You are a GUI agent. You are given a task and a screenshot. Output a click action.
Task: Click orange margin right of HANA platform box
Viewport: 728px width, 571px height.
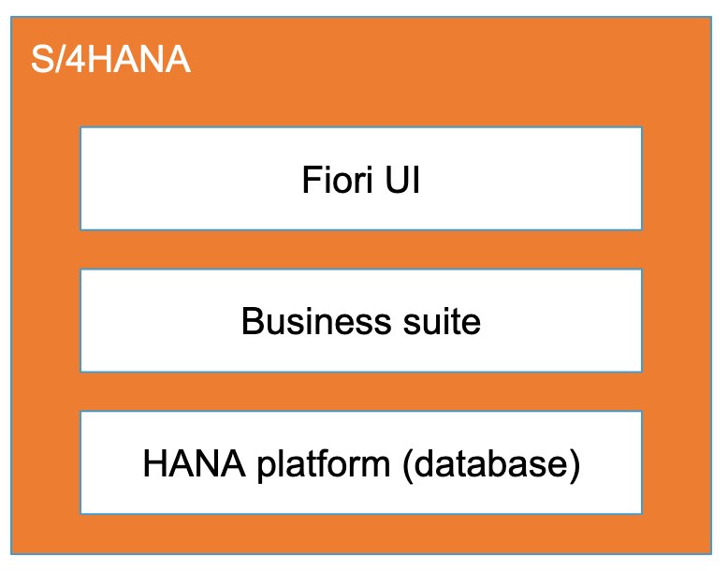tap(677, 462)
